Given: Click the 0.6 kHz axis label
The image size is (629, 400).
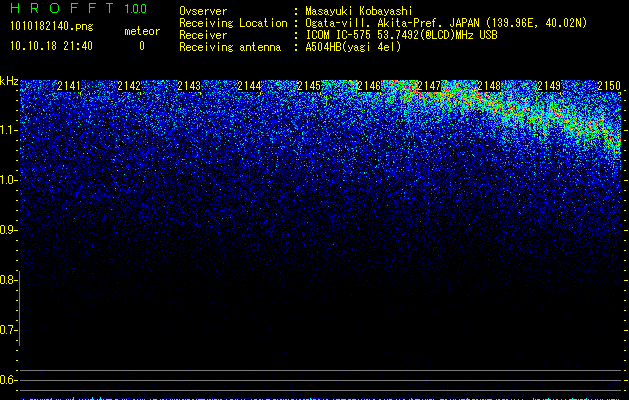Looking at the screenshot, I should click(7, 380).
